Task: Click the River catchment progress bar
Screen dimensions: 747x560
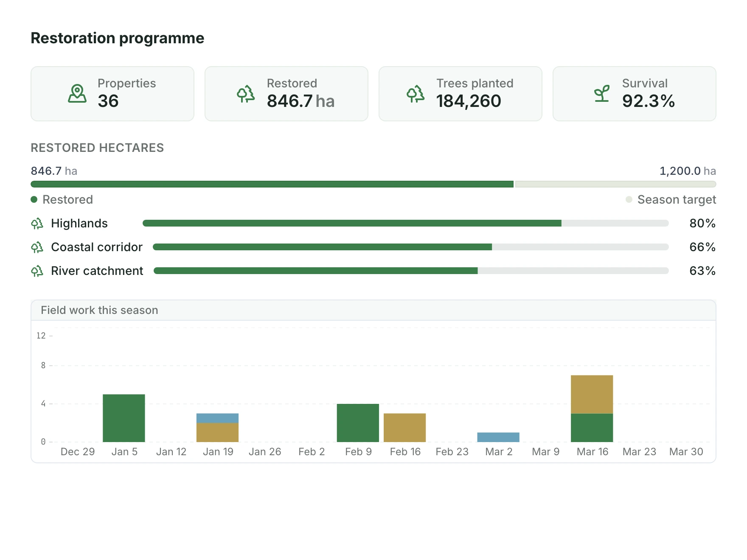Action: pyautogui.click(x=411, y=271)
